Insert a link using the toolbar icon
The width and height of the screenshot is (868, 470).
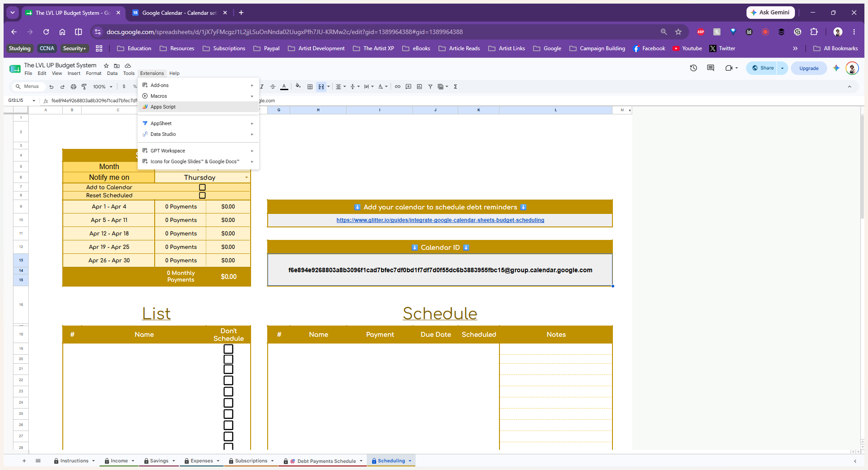pos(398,87)
